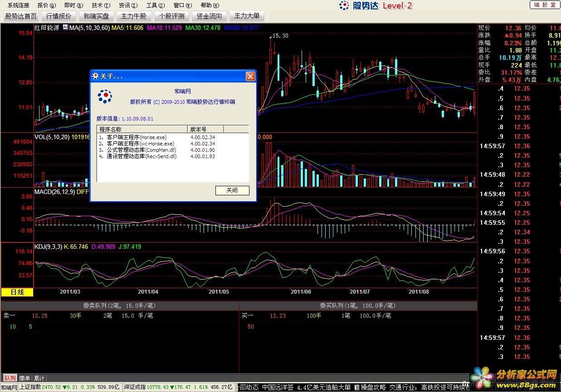Click the 2011/03 date axis label

tap(70, 292)
